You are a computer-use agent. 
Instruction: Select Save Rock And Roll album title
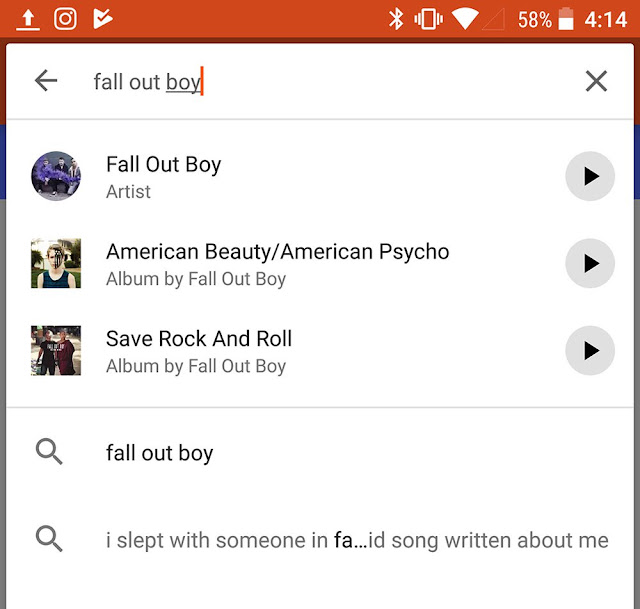point(199,339)
